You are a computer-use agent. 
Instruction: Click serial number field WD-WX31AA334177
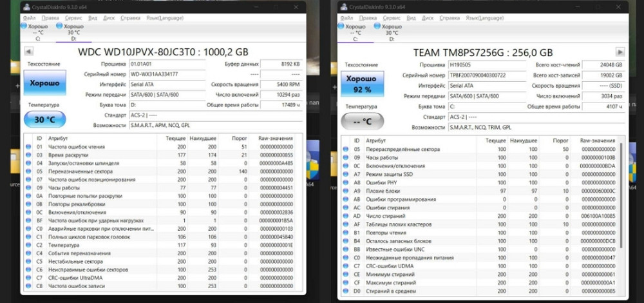(166, 74)
